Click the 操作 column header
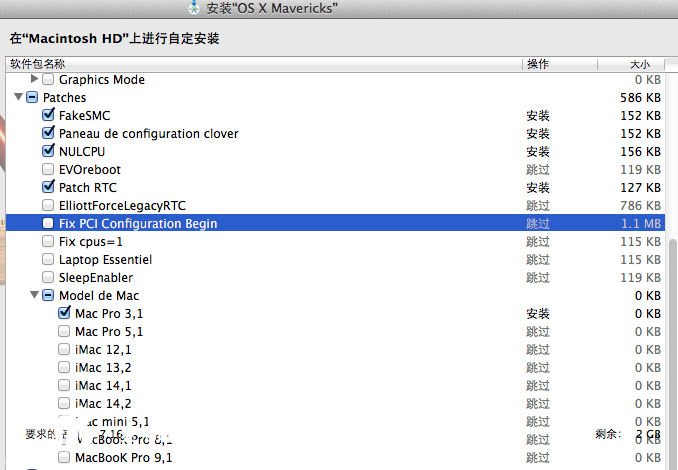Image resolution: width=678 pixels, height=470 pixels. tap(537, 64)
